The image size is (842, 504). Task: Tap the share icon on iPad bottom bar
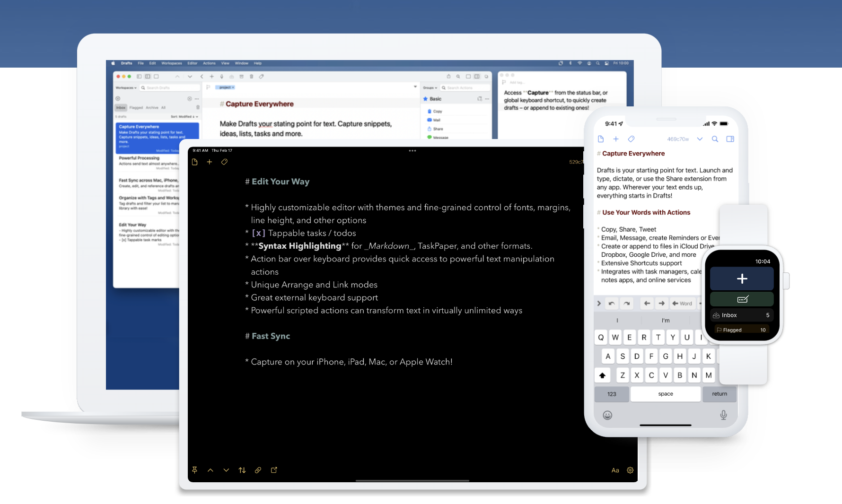coord(274,470)
